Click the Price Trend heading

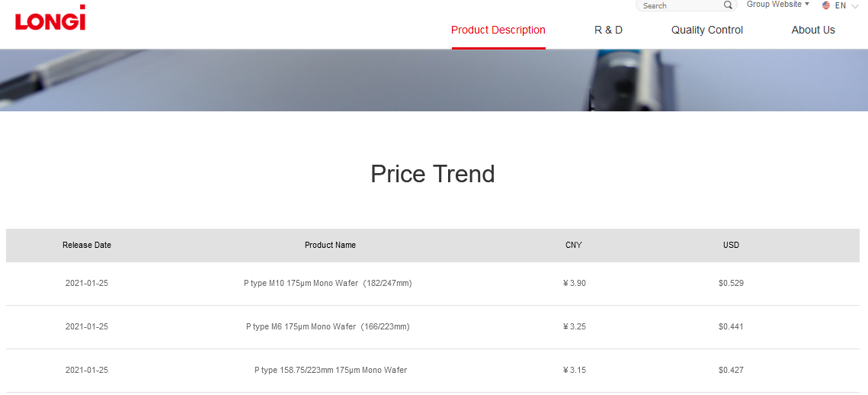[x=433, y=174]
